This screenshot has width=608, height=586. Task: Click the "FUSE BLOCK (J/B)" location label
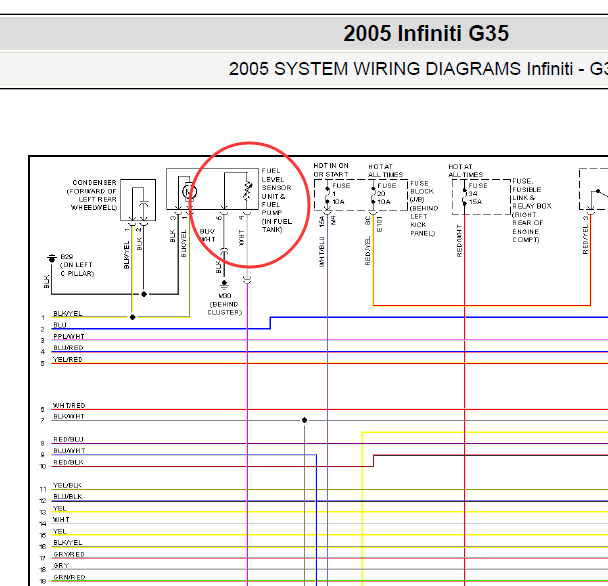424,208
